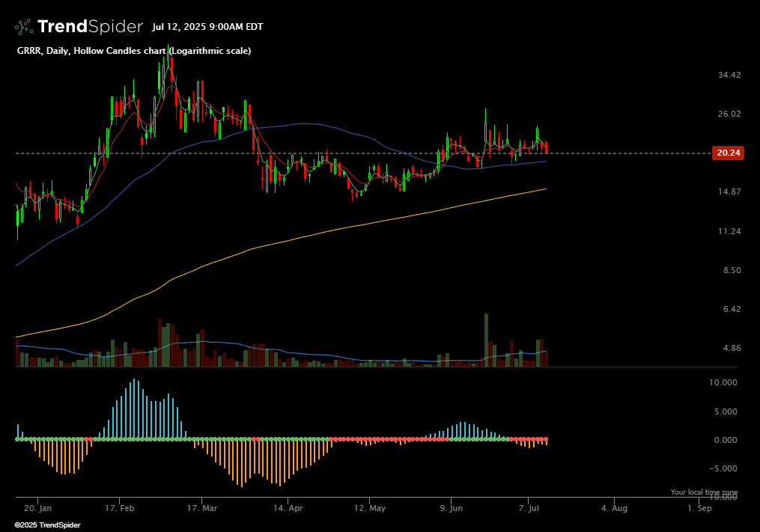The width and height of the screenshot is (760, 532).
Task: Click the TrendSpider brand name text
Action: point(90,27)
